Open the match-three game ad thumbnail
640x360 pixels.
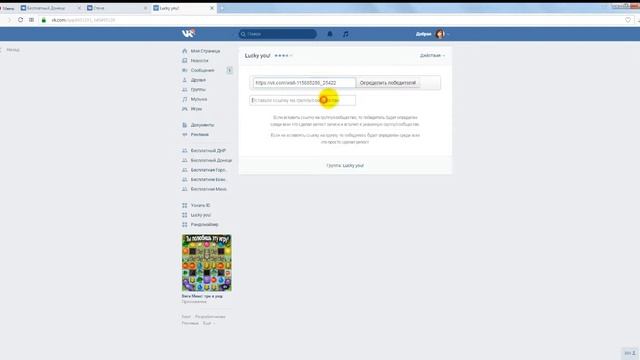pyautogui.click(x=207, y=262)
